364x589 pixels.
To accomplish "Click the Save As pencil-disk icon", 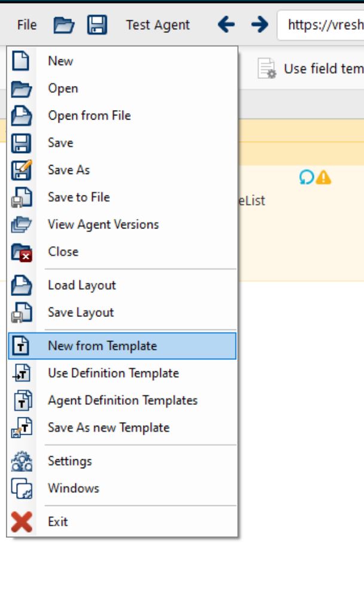I will [22, 170].
